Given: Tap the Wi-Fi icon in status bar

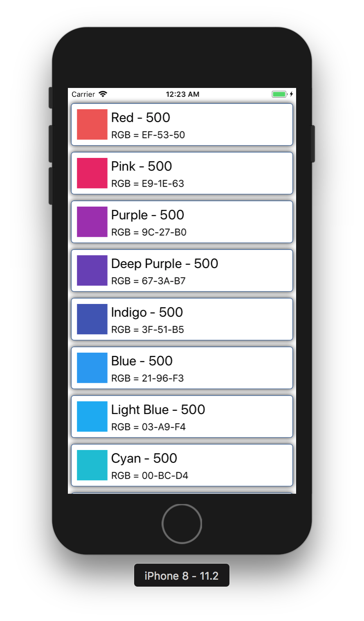Looking at the screenshot, I should pos(103,94).
